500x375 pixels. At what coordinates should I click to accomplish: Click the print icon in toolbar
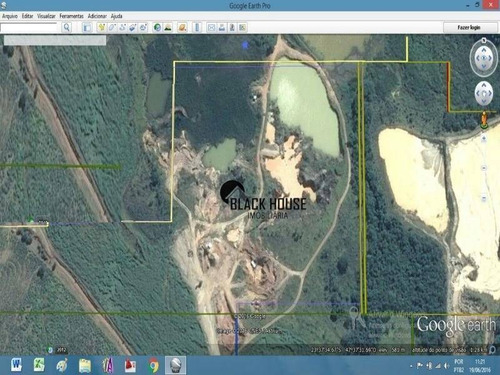coord(222,27)
